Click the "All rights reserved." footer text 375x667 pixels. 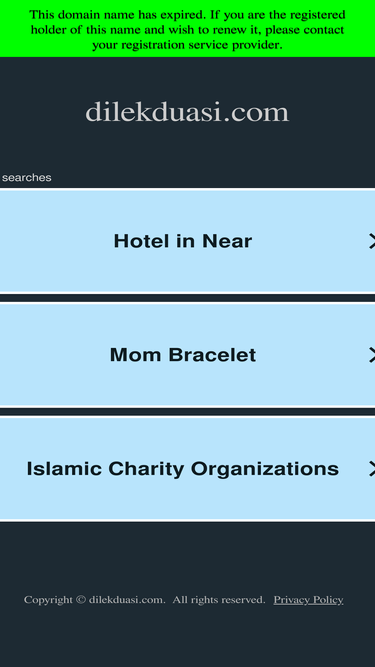coord(219,599)
